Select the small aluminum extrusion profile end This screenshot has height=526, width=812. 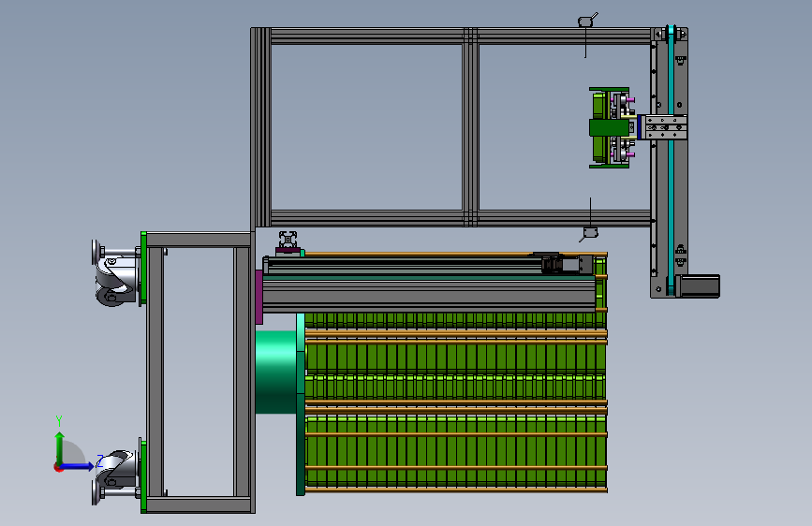point(288,240)
